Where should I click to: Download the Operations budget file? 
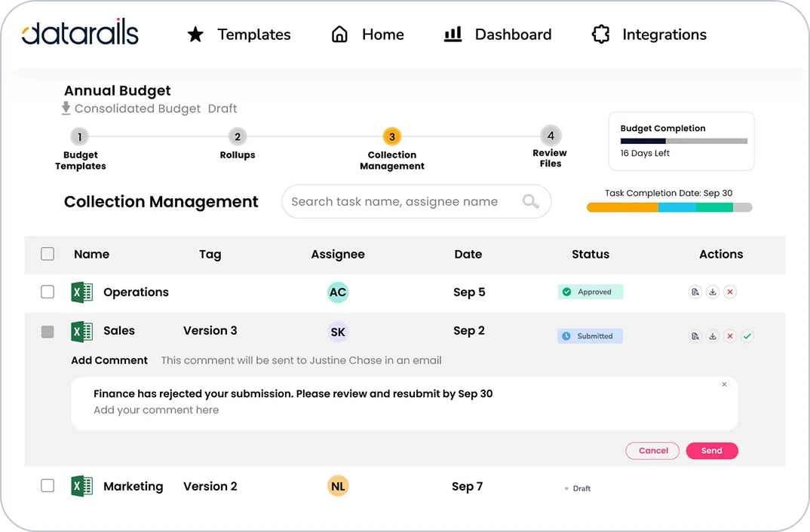[713, 292]
